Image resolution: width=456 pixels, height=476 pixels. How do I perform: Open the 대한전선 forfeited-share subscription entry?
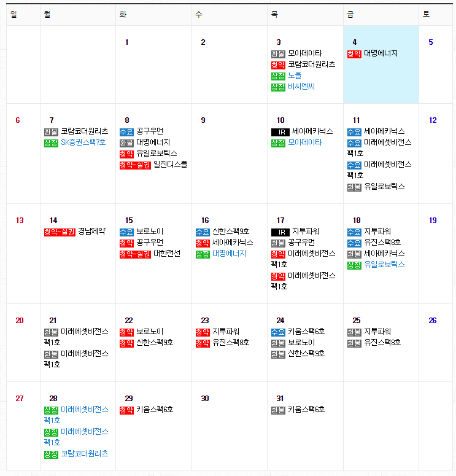[x=167, y=254]
